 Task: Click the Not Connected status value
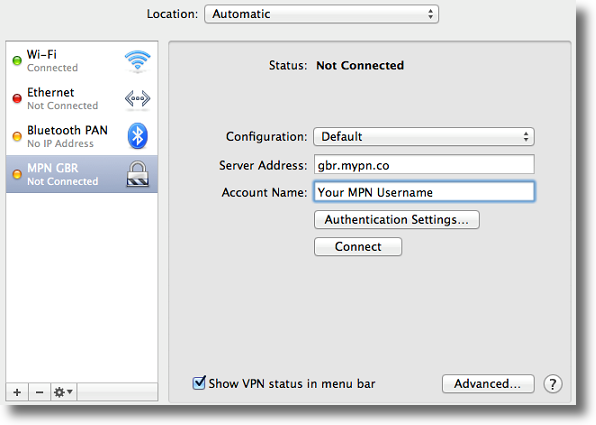[360, 65]
